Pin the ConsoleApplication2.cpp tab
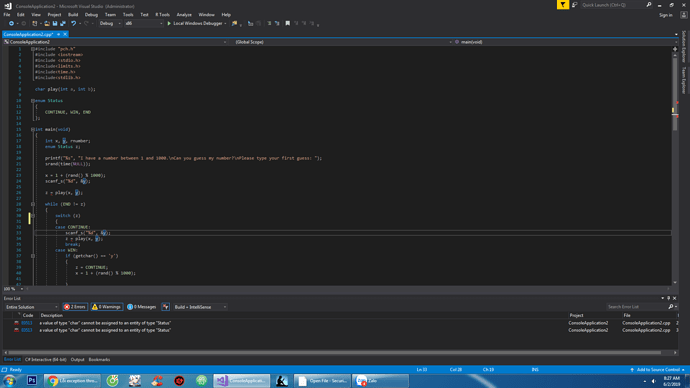Screen dimensions: 690x388 point(59,34)
